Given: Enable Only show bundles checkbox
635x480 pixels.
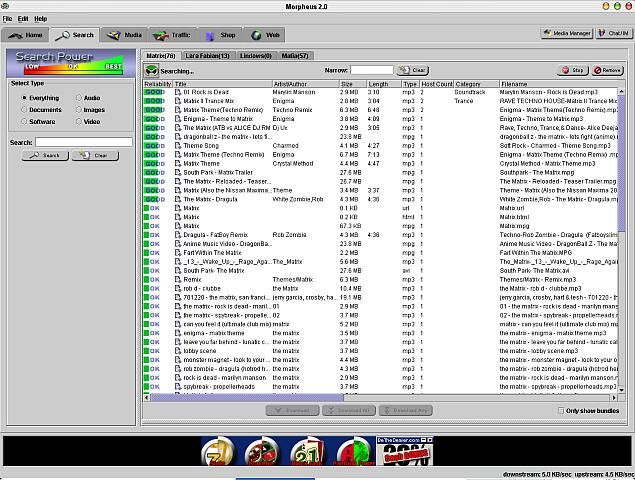Looking at the screenshot, I should click(561, 411).
